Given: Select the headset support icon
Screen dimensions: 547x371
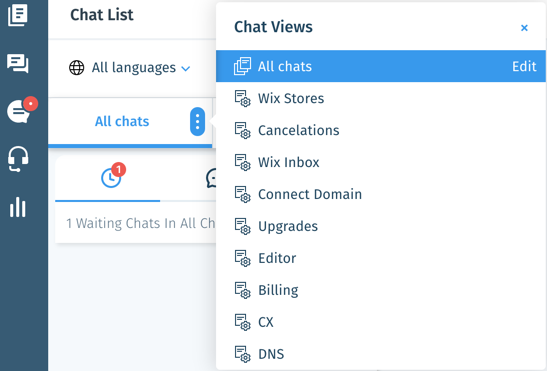Looking at the screenshot, I should [x=18, y=159].
